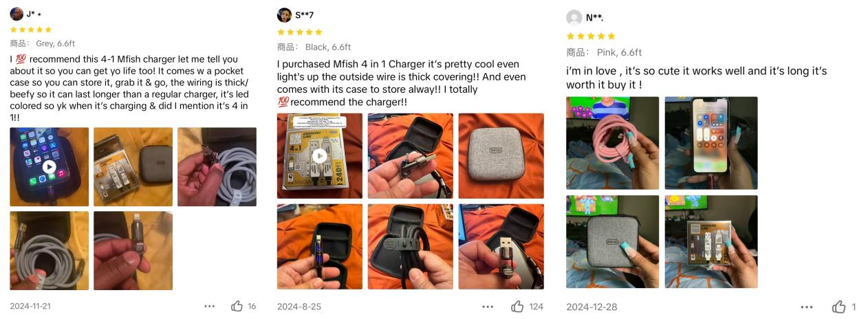View the USB connector close-up photo

click(x=501, y=246)
